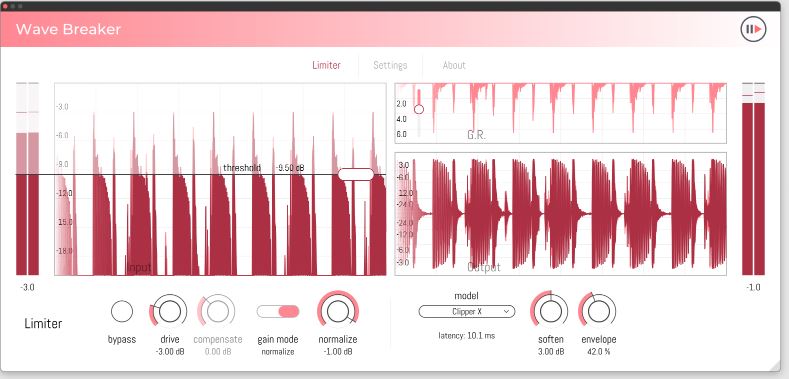Viewport: 789px width, 379px height.
Task: Click the normalize knob
Action: point(338,311)
